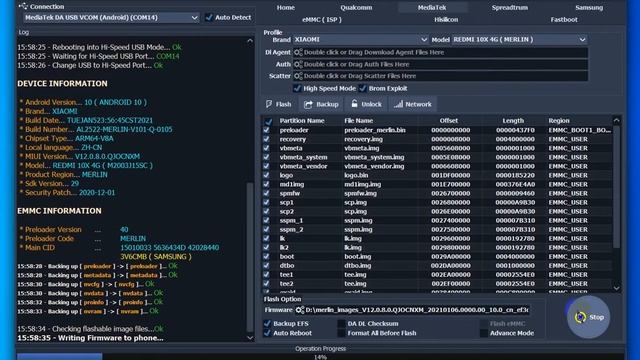Screen dimensions: 640x360
Task: Click the Scatter file browse icon
Action: click(x=298, y=76)
